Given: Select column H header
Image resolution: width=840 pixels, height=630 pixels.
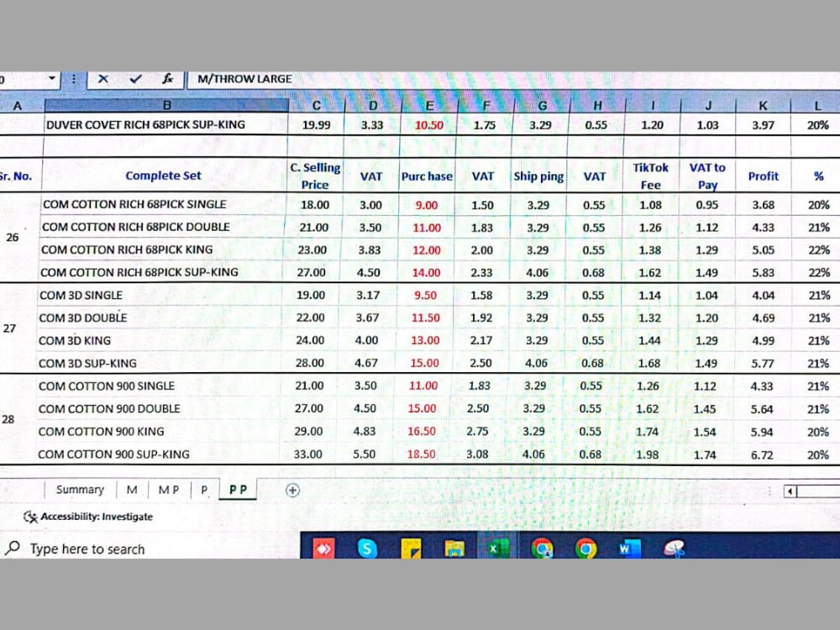Looking at the screenshot, I should click(598, 106).
